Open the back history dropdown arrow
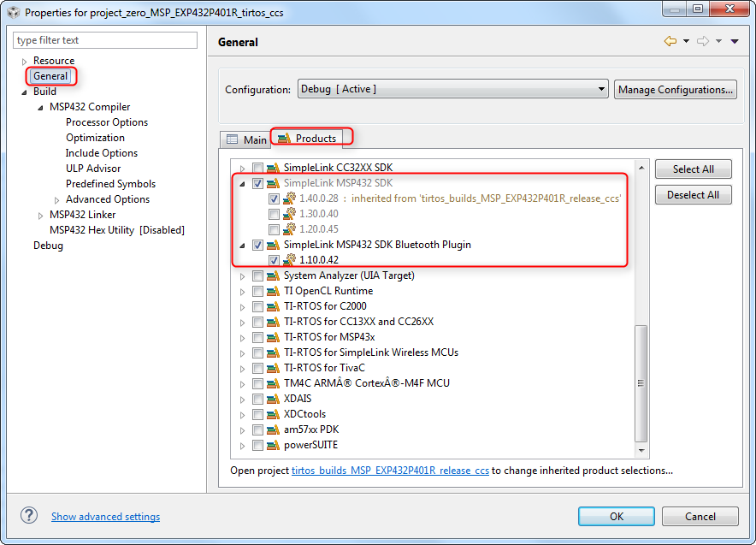The width and height of the screenshot is (756, 545). (686, 41)
